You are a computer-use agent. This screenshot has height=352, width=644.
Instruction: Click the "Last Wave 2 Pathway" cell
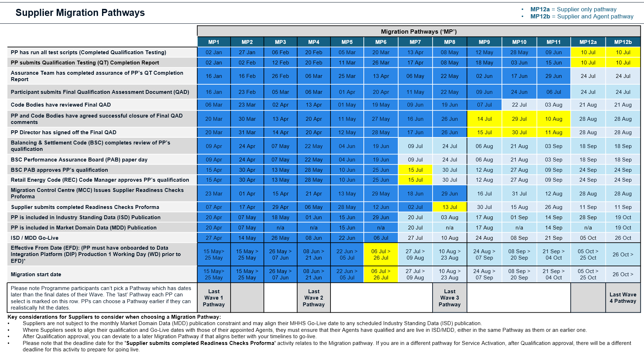pyautogui.click(x=314, y=298)
